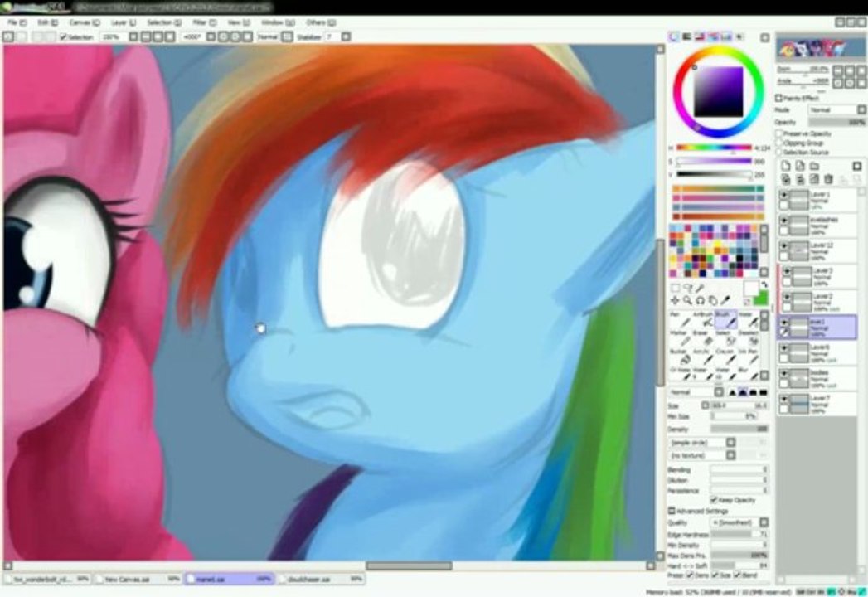Select the flattest brush edge shape
This screenshot has height=597, width=868.
[764, 392]
